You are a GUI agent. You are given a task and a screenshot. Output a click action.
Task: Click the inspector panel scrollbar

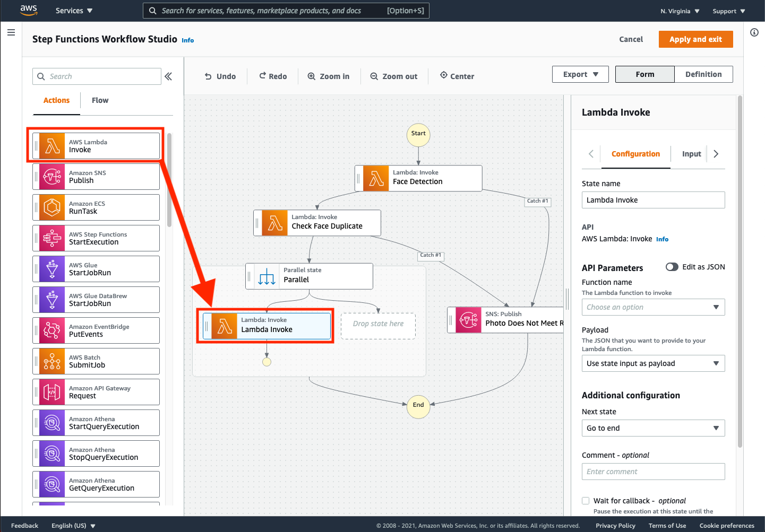(x=740, y=271)
